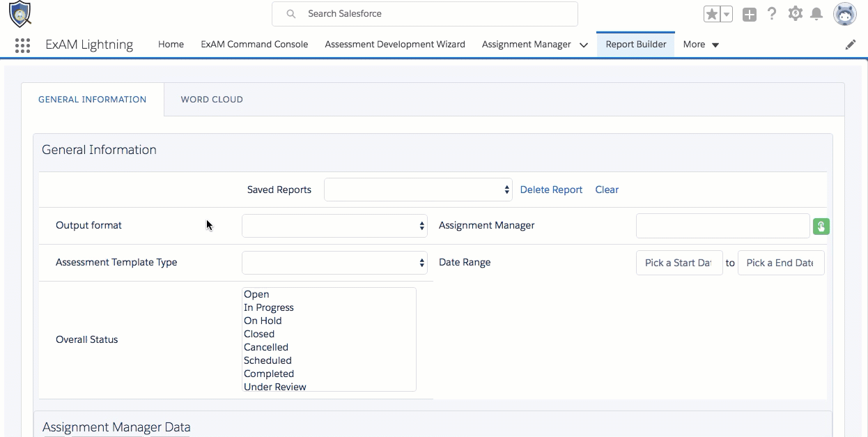Select Completed in Overall Status list
Screen dimensions: 868x437
tap(269, 374)
